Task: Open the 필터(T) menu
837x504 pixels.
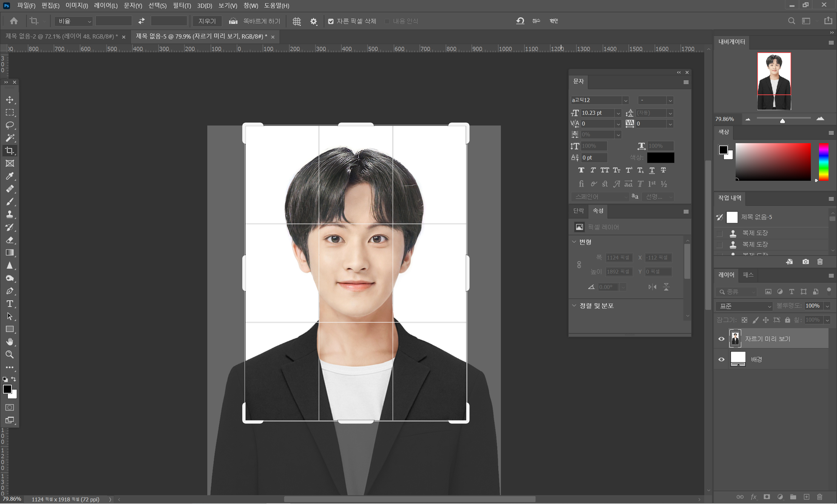Action: click(x=182, y=6)
